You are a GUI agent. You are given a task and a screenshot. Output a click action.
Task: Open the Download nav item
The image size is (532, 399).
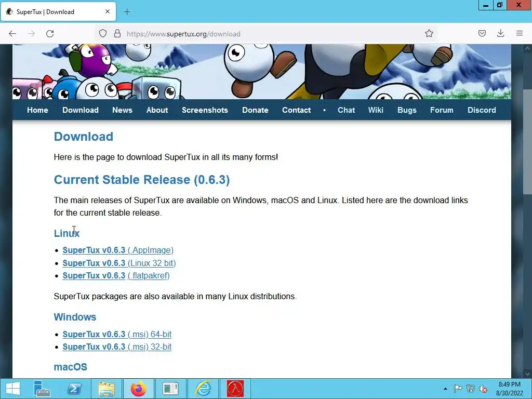(81, 110)
